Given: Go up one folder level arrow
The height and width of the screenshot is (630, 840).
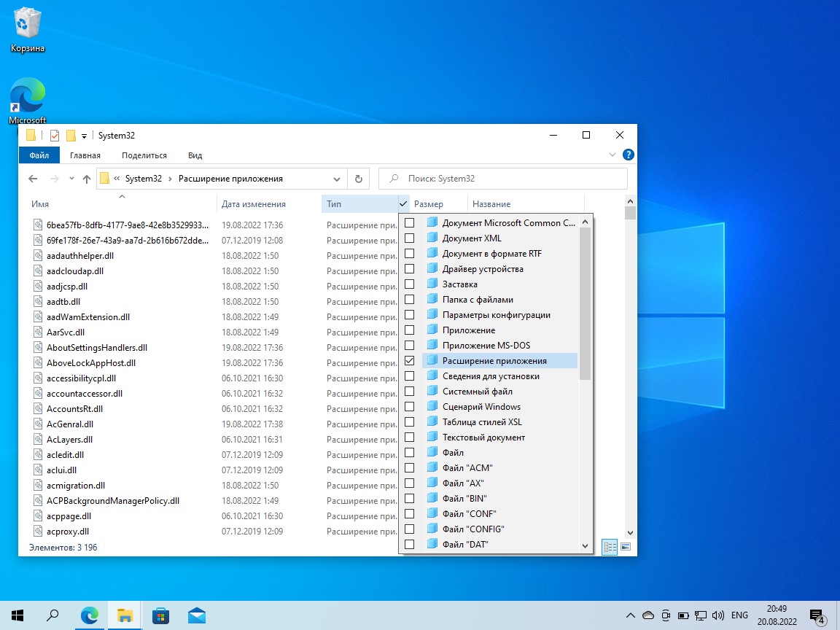Looking at the screenshot, I should click(x=87, y=179).
